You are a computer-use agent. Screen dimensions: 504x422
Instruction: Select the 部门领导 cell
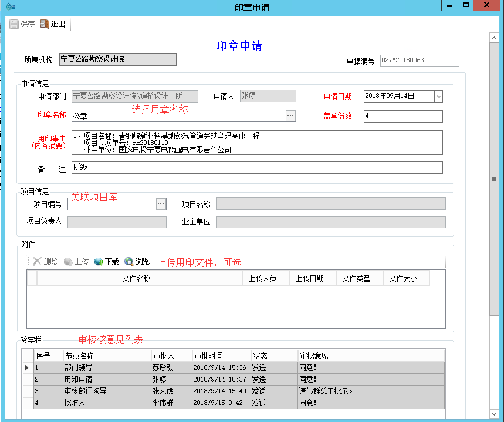click(x=107, y=367)
